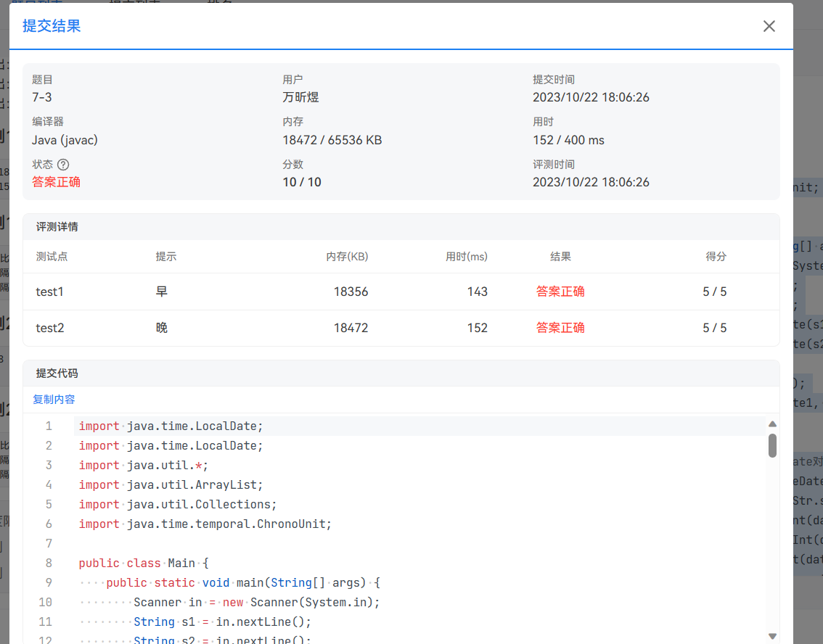The width and height of the screenshot is (823, 644).
Task: Select the test2 test point row
Action: click(x=401, y=328)
